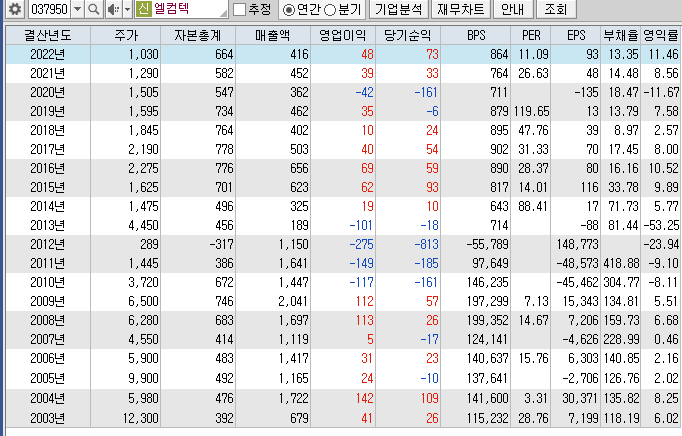Screen dimensions: 682x436
Task: Select the 분기 radio button
Action: (330, 10)
